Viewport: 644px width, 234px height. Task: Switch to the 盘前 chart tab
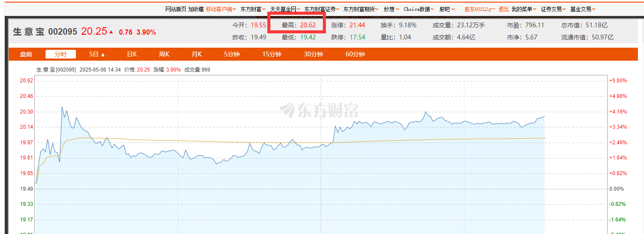[x=26, y=54]
